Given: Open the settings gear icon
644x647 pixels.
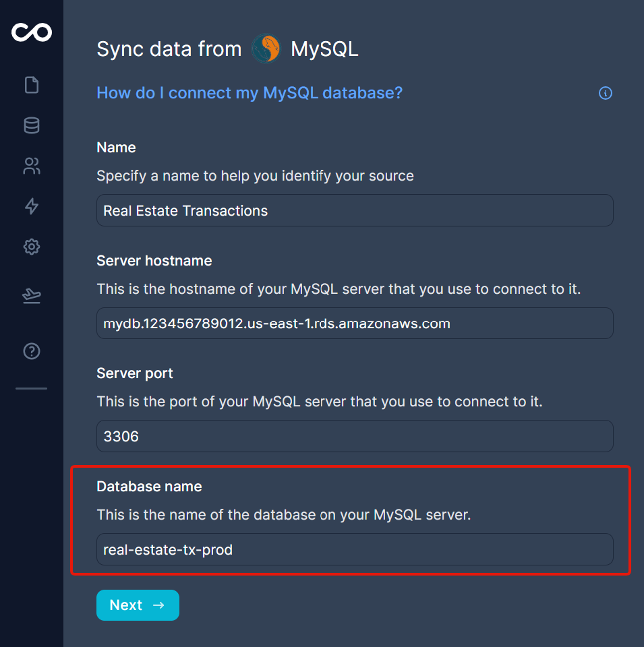Looking at the screenshot, I should tap(32, 247).
